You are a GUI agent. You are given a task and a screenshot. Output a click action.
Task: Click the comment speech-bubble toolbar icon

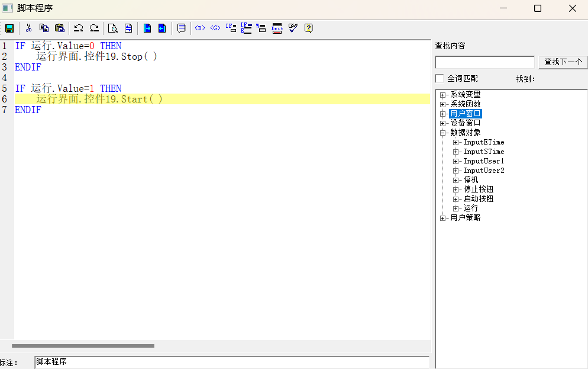click(x=182, y=28)
